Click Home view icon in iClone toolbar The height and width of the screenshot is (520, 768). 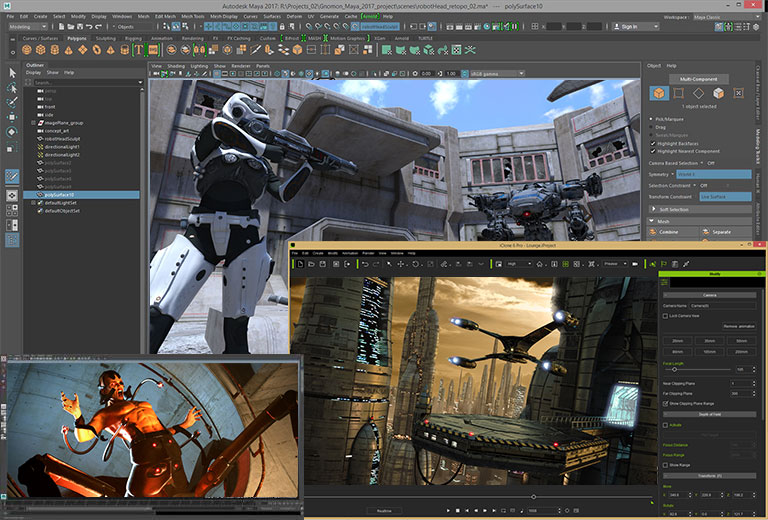[539, 264]
